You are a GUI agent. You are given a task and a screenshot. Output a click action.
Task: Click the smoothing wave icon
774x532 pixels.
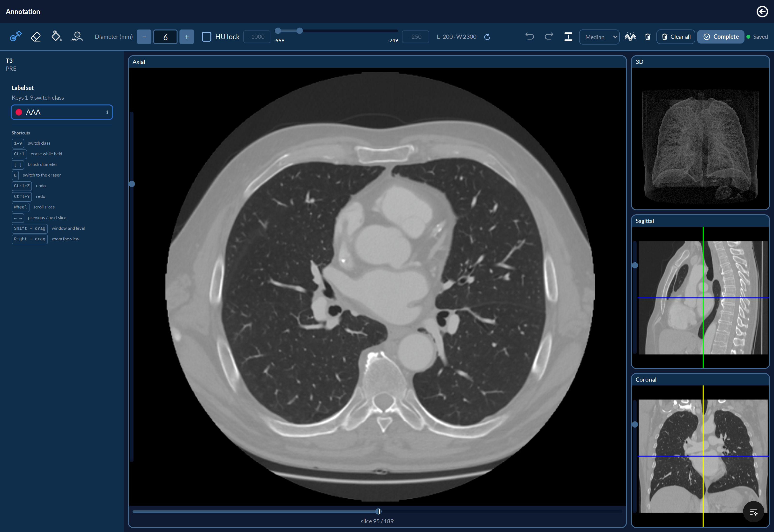[x=630, y=37]
